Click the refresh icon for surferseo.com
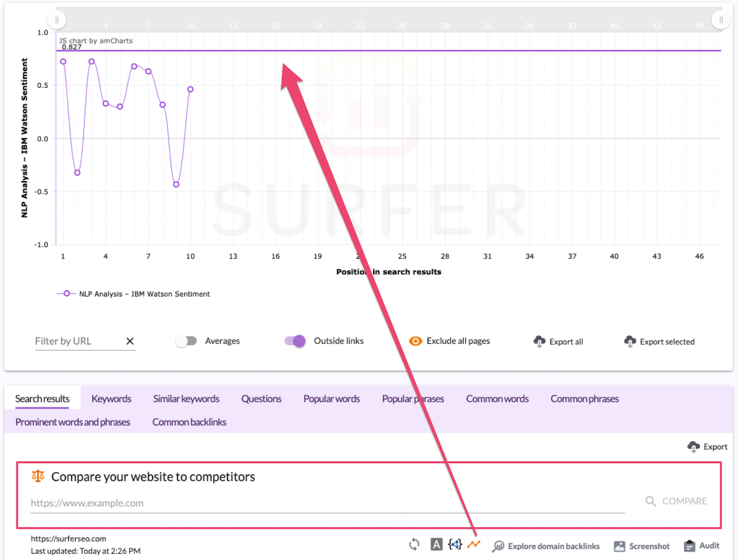This screenshot has width=738, height=560. 414,544
